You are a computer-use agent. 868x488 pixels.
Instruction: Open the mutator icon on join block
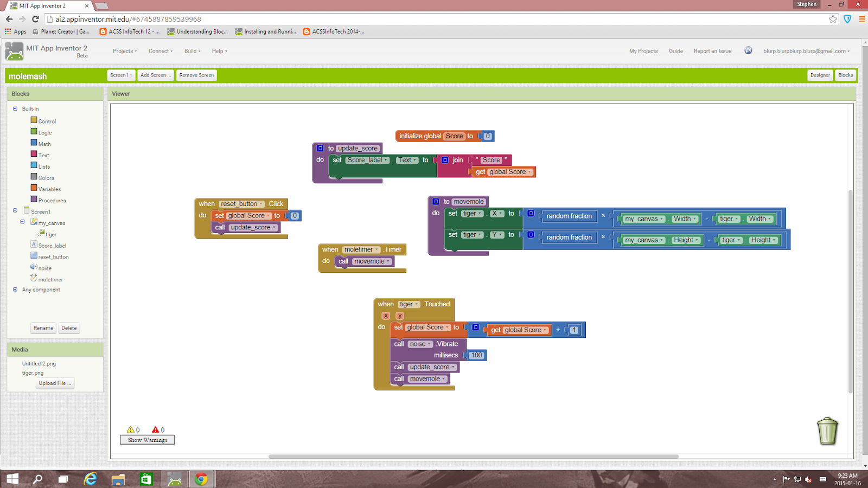(445, 160)
